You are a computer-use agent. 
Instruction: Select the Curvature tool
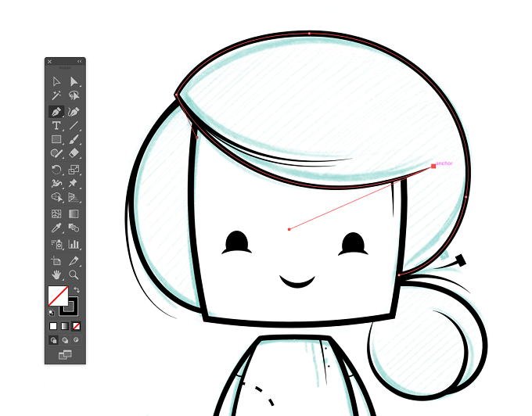point(74,112)
